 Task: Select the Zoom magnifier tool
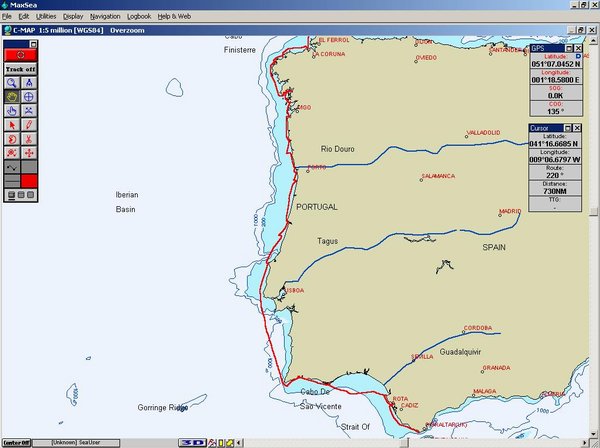(x=12, y=83)
